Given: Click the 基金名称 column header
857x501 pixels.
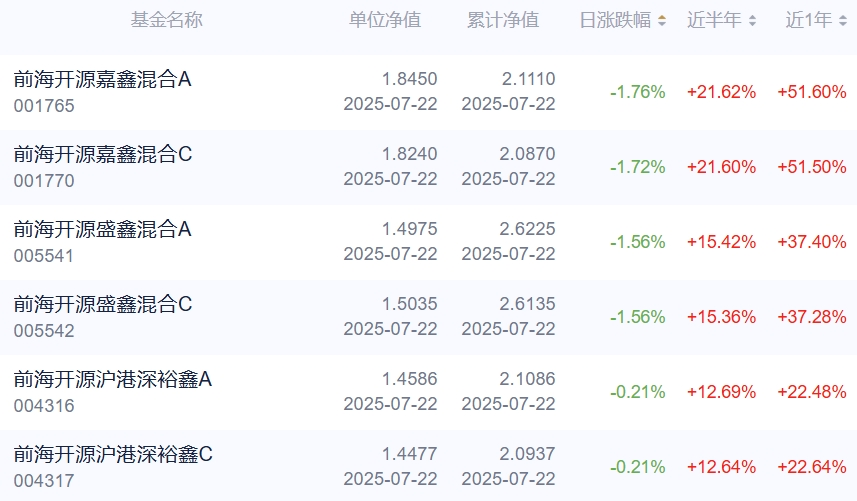Looking at the screenshot, I should pyautogui.click(x=167, y=20).
